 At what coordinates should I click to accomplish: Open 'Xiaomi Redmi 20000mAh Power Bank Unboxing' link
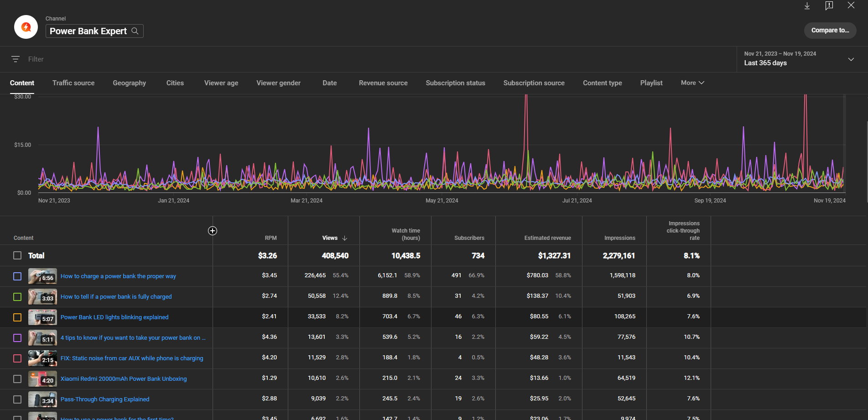pyautogui.click(x=124, y=379)
